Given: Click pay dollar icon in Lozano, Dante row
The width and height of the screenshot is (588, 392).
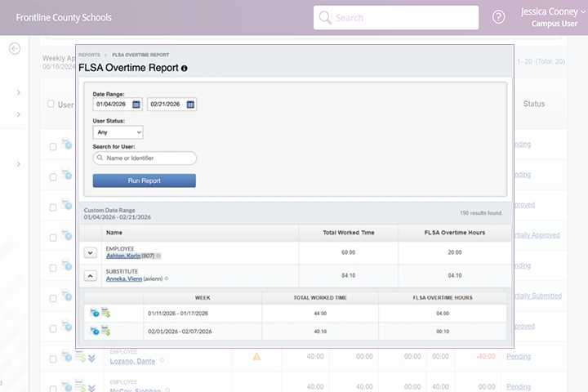Looking at the screenshot, I should 80,355.
